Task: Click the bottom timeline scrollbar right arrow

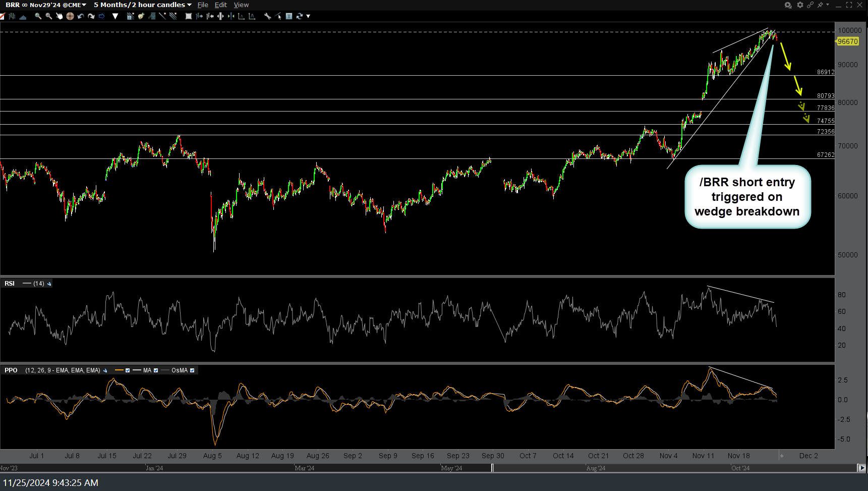Action: coord(862,468)
